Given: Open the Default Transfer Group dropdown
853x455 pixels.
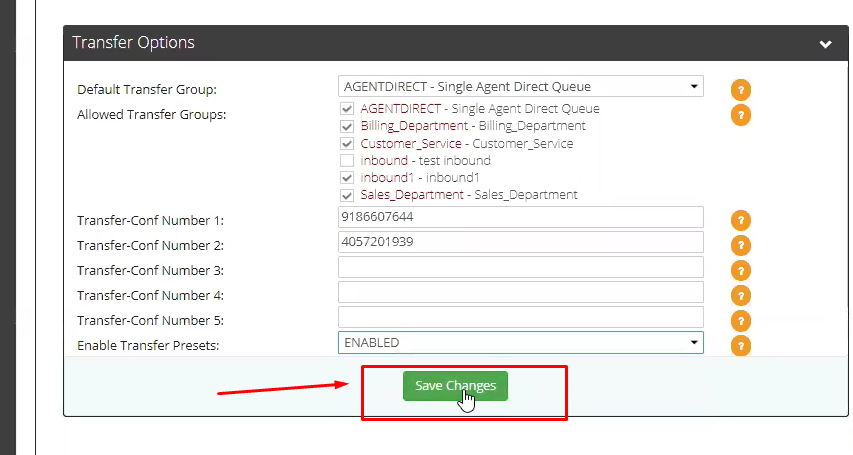Looking at the screenshot, I should point(521,87).
